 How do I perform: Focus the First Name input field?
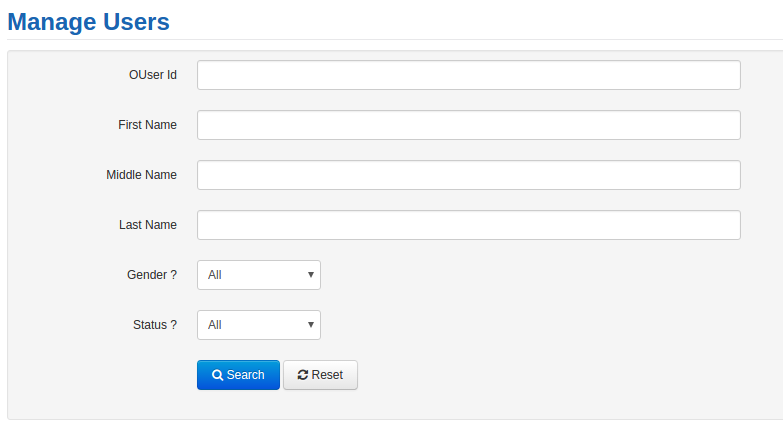[468, 125]
